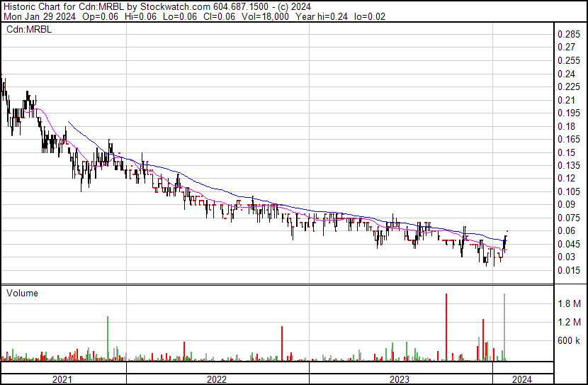Select the 2024 year label on time axis
Image resolution: width=588 pixels, height=385 pixels.
pyautogui.click(x=522, y=379)
